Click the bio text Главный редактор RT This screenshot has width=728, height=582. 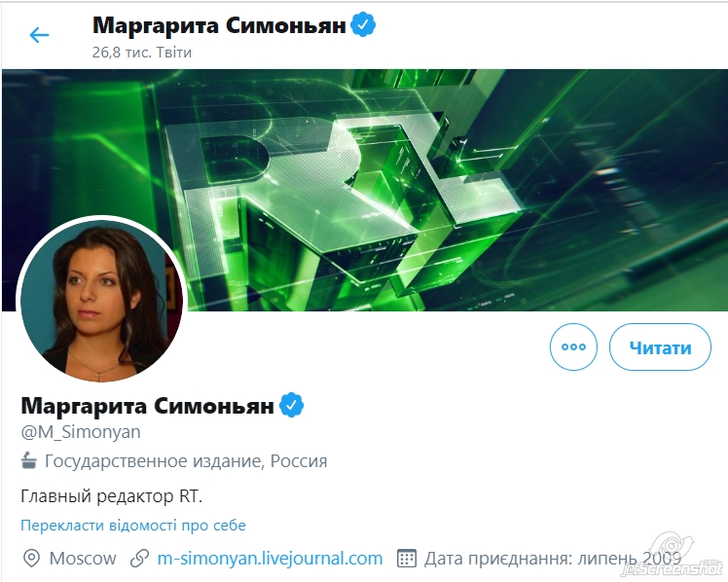(x=112, y=496)
